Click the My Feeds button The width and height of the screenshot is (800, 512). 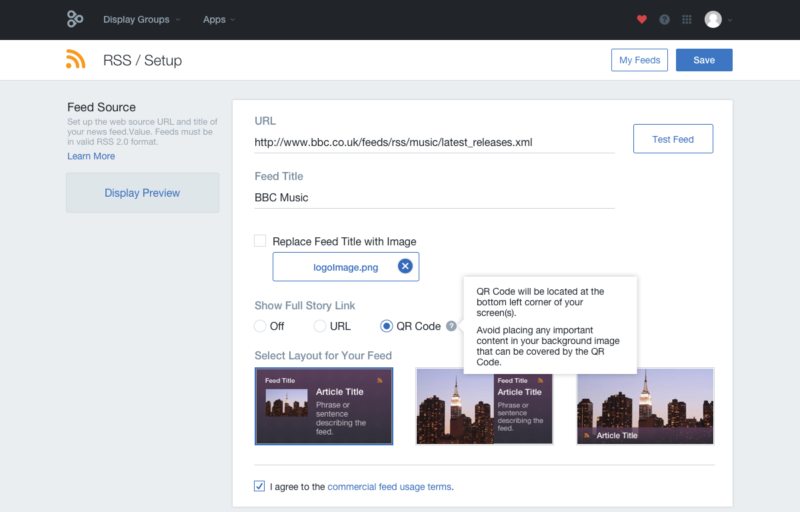(639, 60)
